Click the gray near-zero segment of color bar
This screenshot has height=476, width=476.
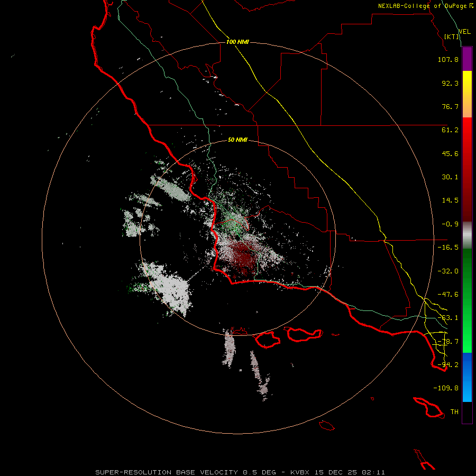click(467, 235)
